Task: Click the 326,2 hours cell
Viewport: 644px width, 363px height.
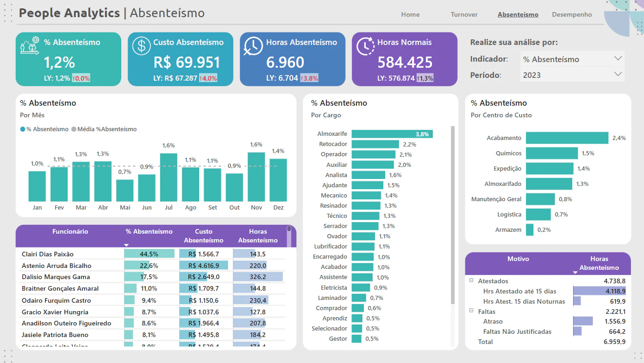Action: click(258, 277)
